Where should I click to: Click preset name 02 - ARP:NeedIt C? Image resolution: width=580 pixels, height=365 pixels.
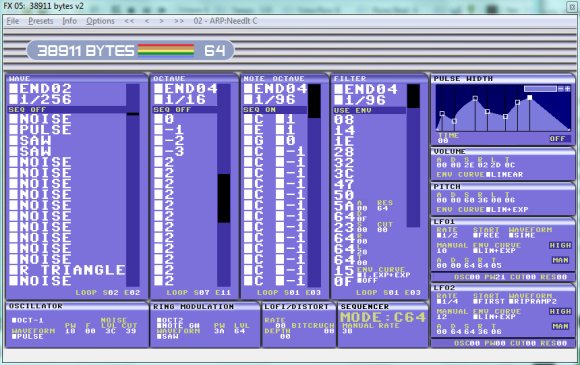click(225, 21)
